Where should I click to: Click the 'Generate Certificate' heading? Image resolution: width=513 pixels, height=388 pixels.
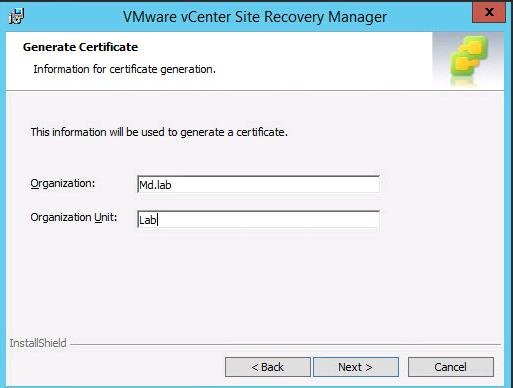tap(80, 47)
